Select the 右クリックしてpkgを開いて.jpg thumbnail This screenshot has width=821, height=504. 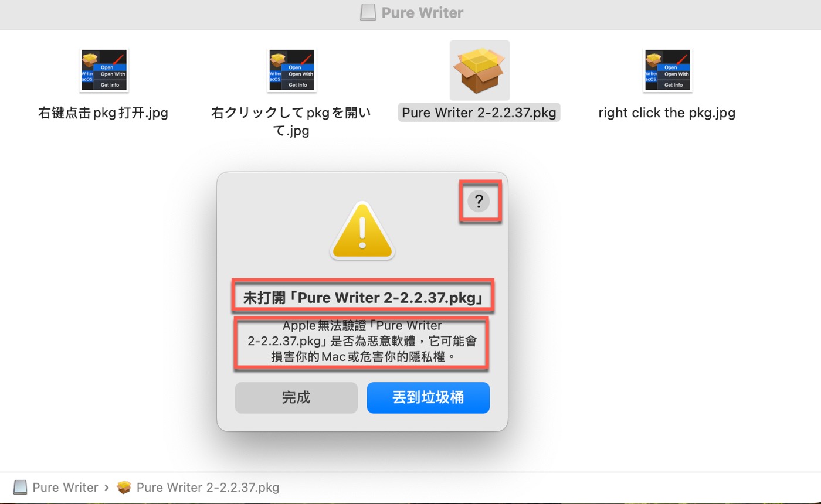[x=292, y=70]
